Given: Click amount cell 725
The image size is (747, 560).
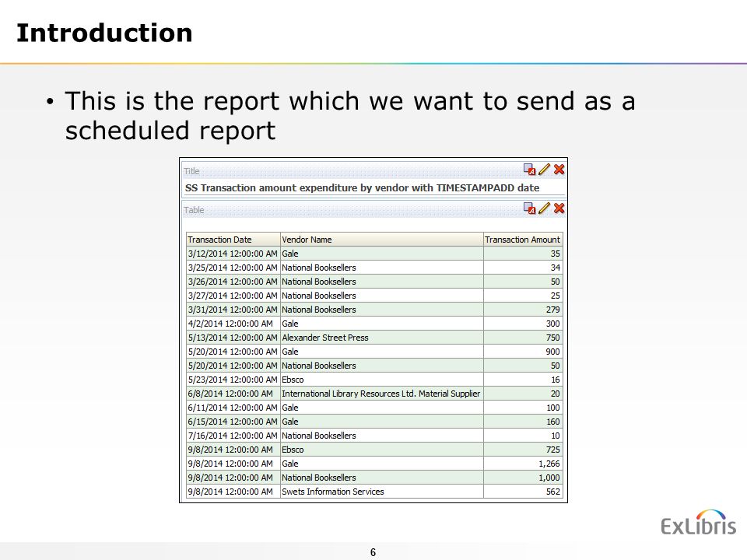Looking at the screenshot, I should pos(523,450).
